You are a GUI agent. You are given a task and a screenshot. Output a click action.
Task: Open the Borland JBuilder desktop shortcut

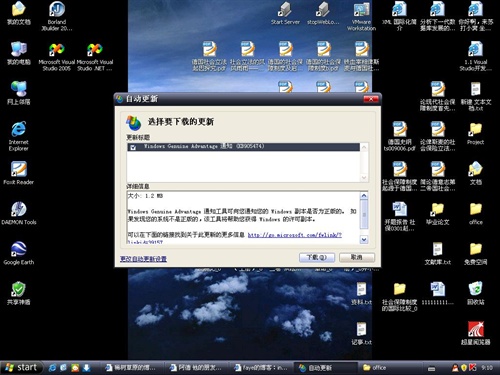(x=57, y=16)
